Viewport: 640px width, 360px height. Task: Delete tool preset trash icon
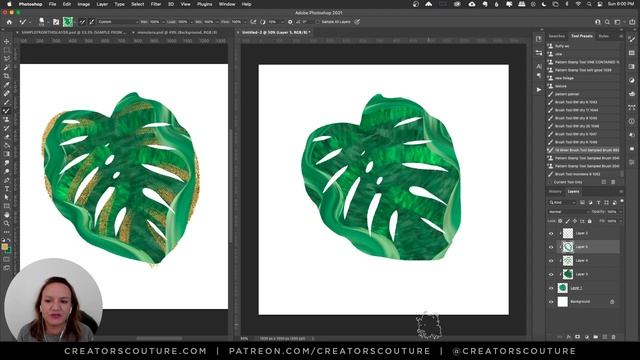(613, 182)
